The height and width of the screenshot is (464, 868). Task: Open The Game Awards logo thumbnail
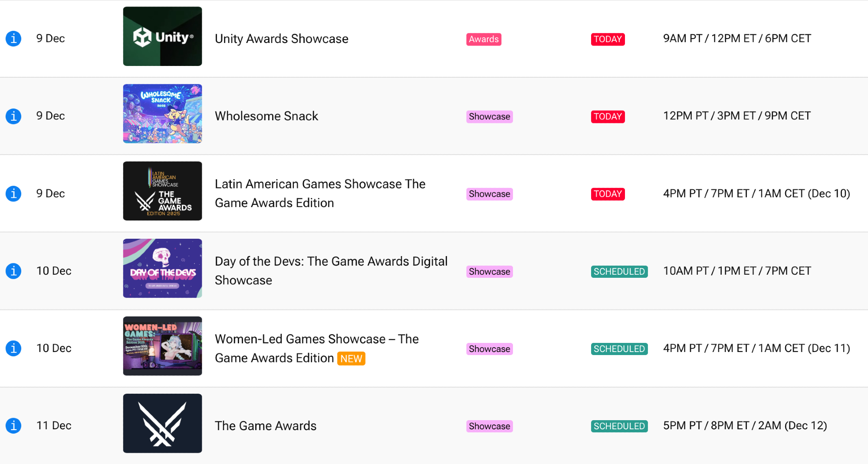[162, 423]
